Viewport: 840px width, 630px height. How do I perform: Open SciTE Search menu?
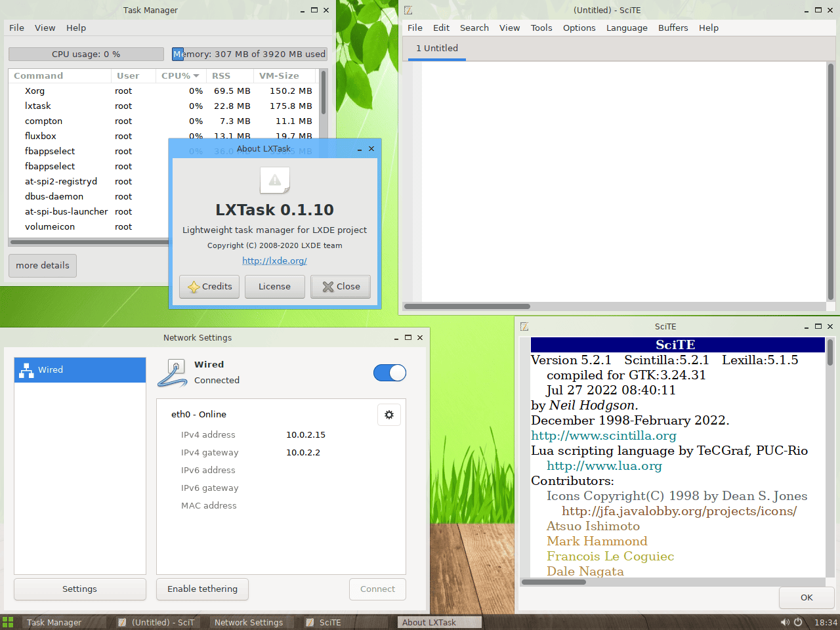[x=474, y=28]
